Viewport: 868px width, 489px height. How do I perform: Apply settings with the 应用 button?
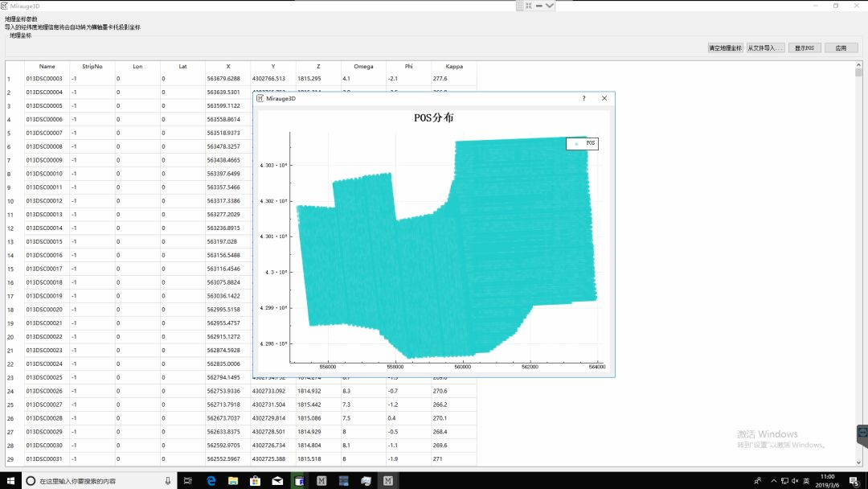tap(841, 48)
